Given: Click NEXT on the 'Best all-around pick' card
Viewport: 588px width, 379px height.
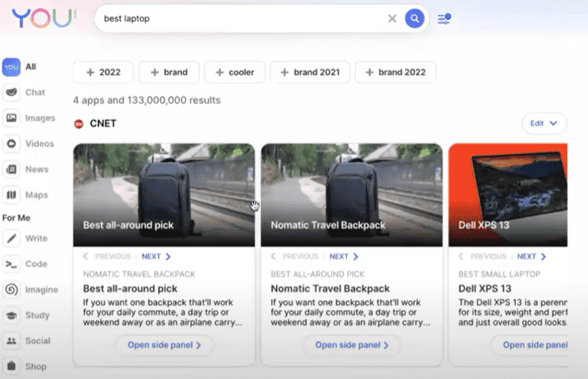Looking at the screenshot, I should coord(156,256).
